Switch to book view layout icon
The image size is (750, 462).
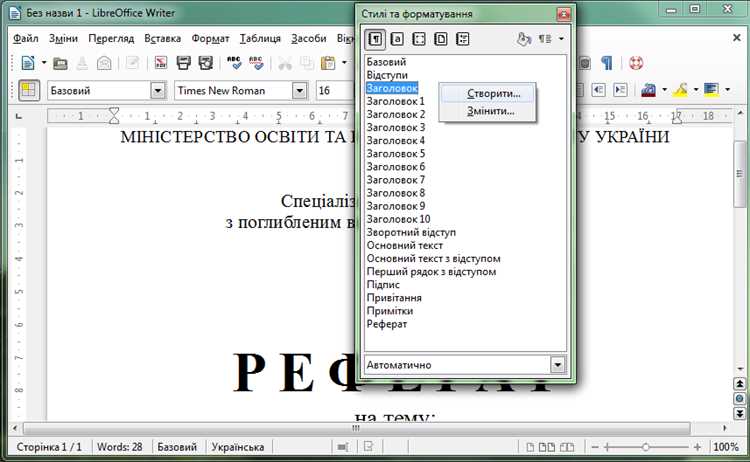[x=567, y=447]
